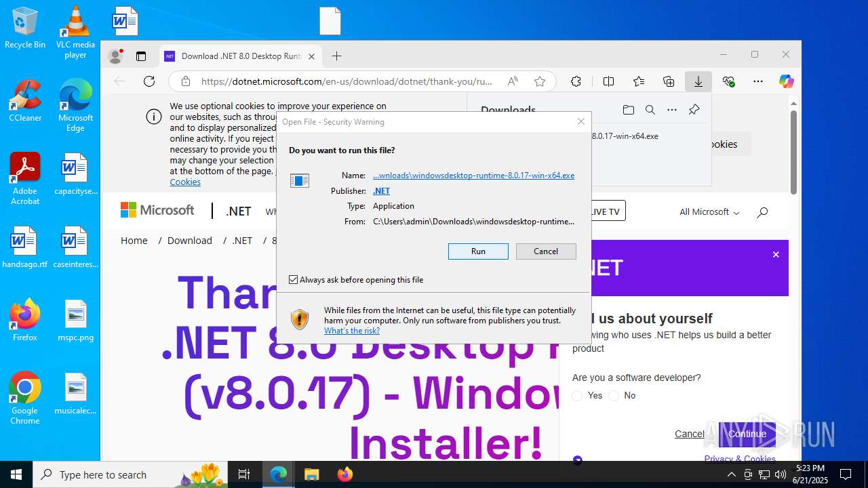This screenshot has width=868, height=488.
Task: Open downloads folder icon in Downloads panel
Action: pos(629,110)
